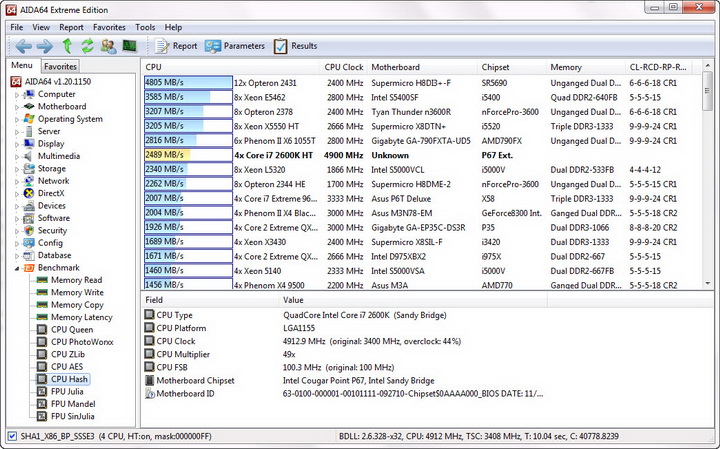This screenshot has height=449, width=720.
Task: Expand the Motherboard tree node
Action: [17, 107]
